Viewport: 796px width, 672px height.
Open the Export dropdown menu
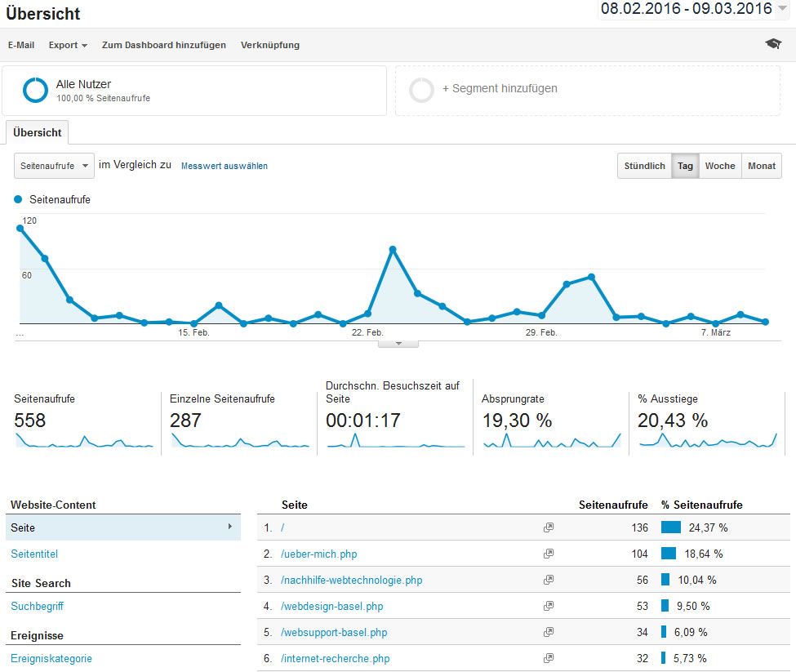68,45
